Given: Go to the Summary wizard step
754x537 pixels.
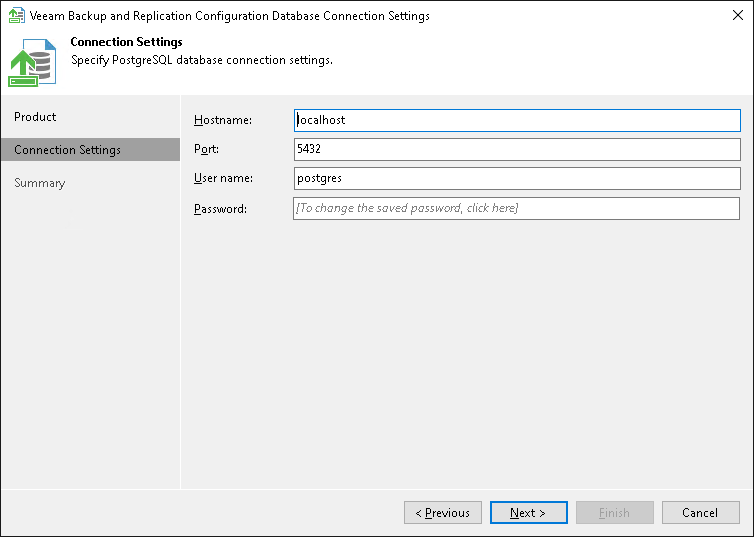Looking at the screenshot, I should 39,183.
